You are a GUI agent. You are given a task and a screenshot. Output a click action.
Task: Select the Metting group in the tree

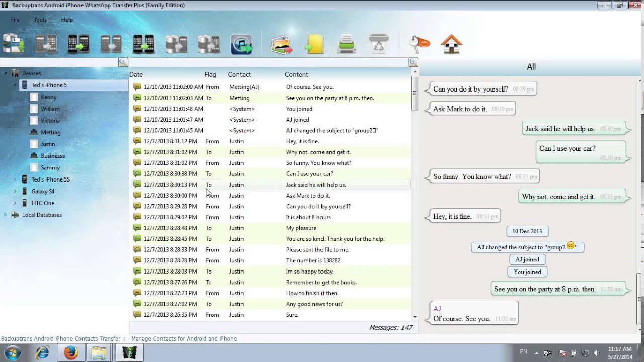click(x=51, y=132)
